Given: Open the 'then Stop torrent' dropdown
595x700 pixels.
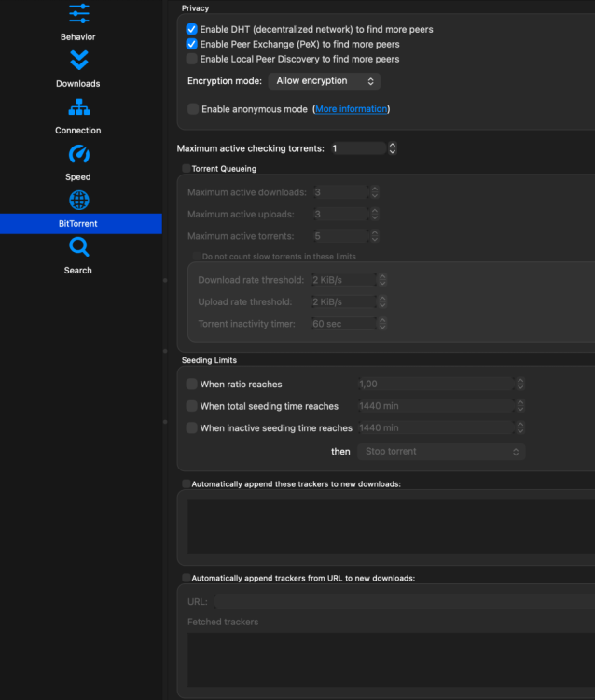Looking at the screenshot, I should [x=441, y=452].
